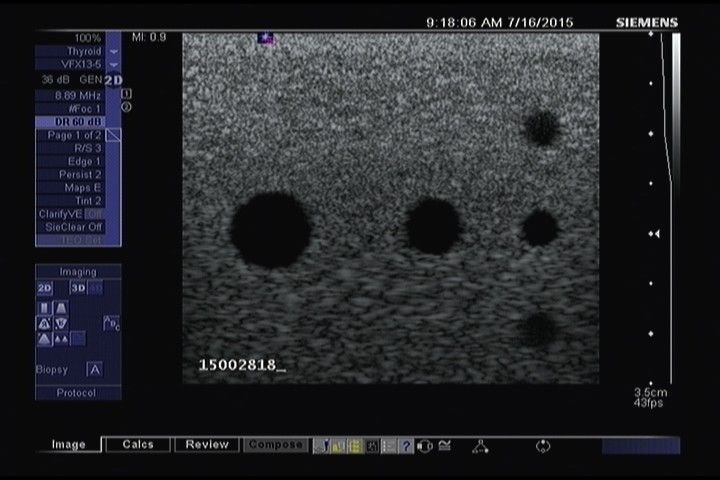Open the Review tab
Image resolution: width=720 pixels, height=480 pixels.
point(207,445)
